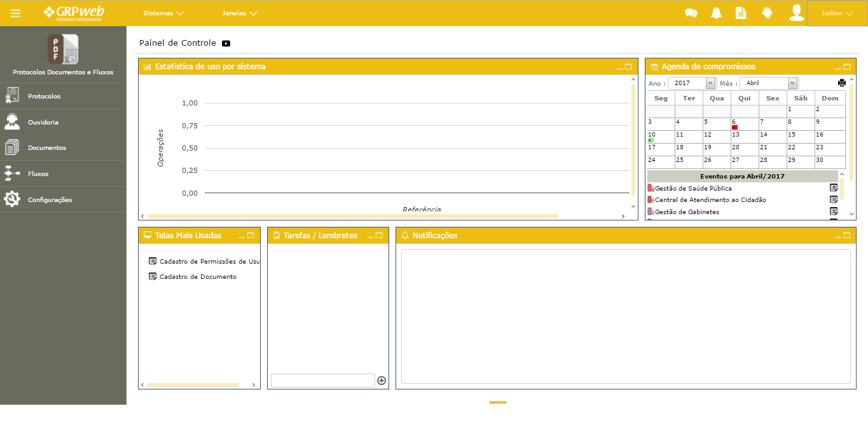The width and height of the screenshot is (868, 446).
Task: Expand the Janelas dropdown menu
Action: 240,13
